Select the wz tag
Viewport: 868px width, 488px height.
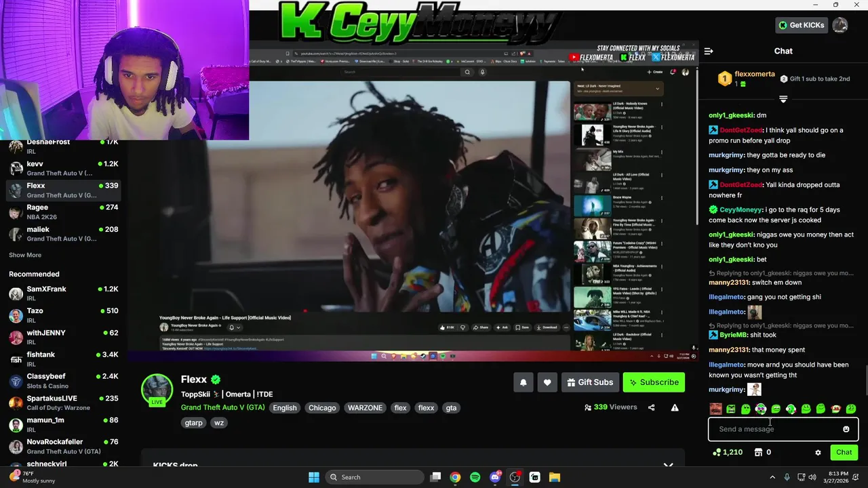pyautogui.click(x=219, y=423)
